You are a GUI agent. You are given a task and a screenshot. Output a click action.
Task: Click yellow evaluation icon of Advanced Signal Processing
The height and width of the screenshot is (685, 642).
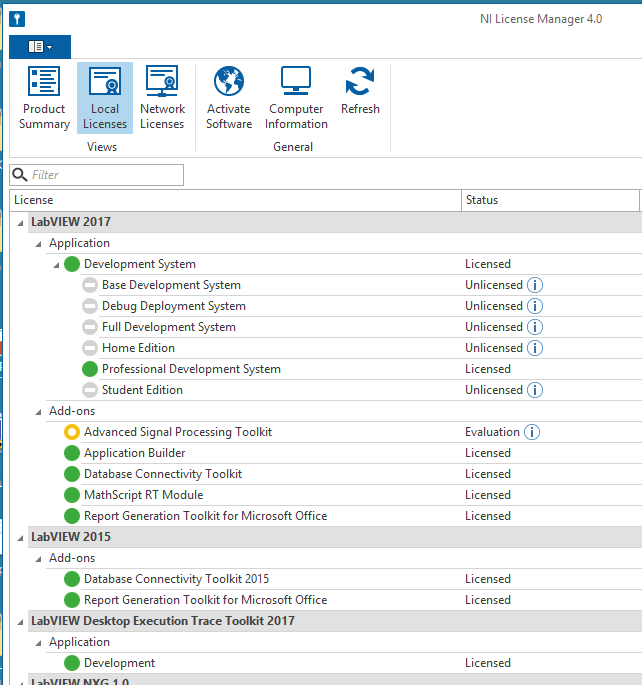72,432
